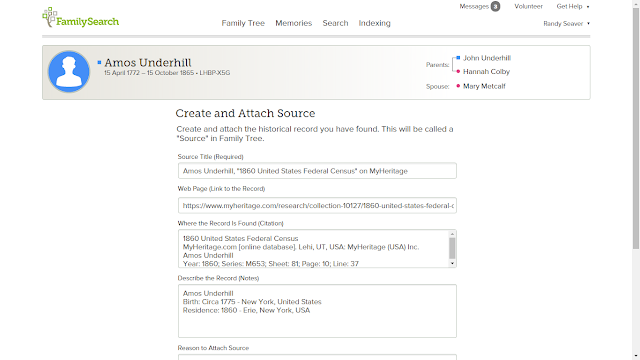Open the Indexing menu

[374, 23]
